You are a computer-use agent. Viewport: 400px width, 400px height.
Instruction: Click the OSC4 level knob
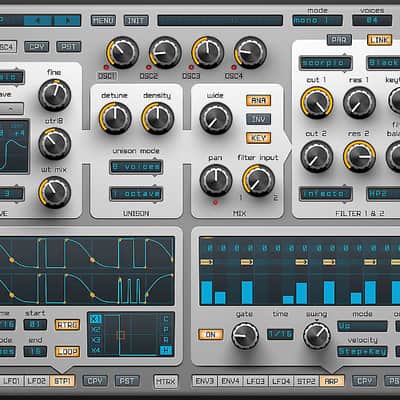(250, 52)
